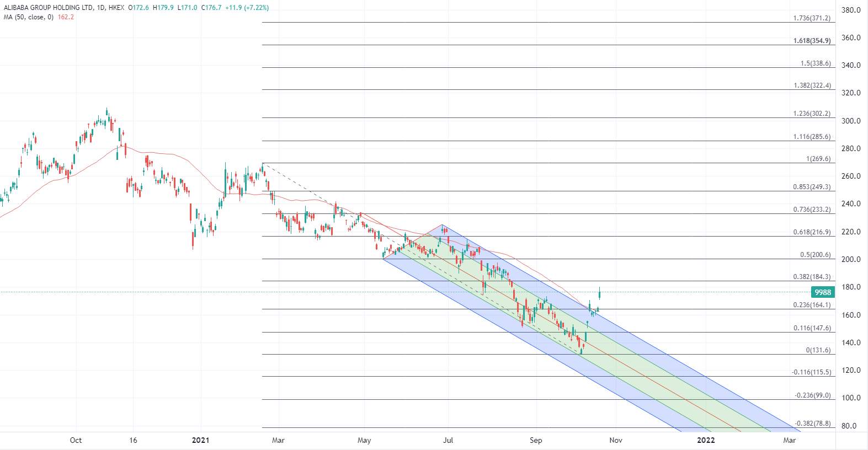868x450 pixels.
Task: Pick the 0.116(147.6) Fibonacci level label
Action: [x=812, y=328]
